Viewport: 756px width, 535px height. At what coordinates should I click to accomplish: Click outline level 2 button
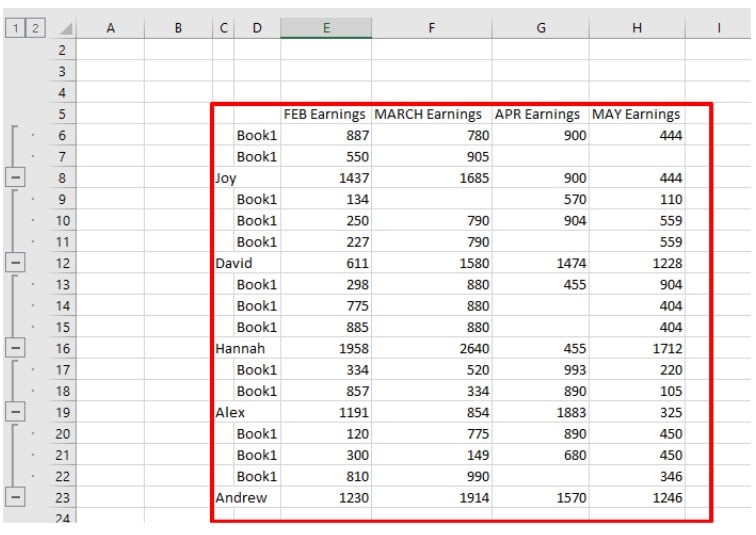[34, 28]
